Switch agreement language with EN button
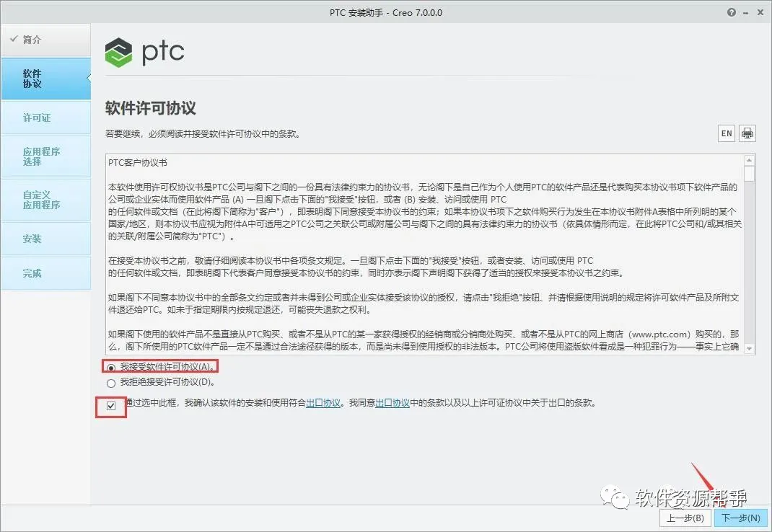 click(x=727, y=133)
